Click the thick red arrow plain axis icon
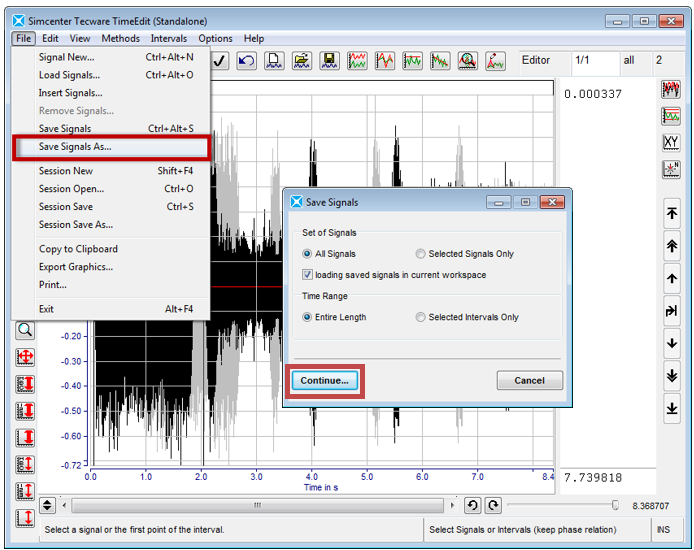The height and width of the screenshot is (550, 694). 25,438
